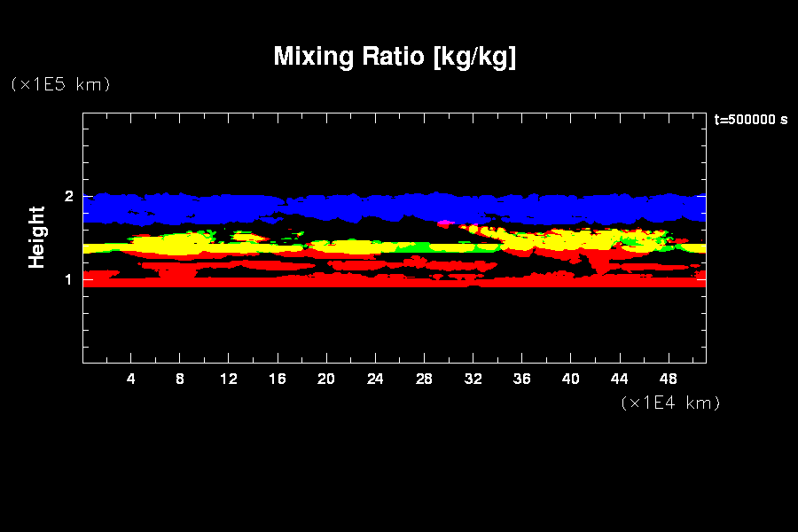
Task: Click x-axis tick label 48
Action: point(668,379)
